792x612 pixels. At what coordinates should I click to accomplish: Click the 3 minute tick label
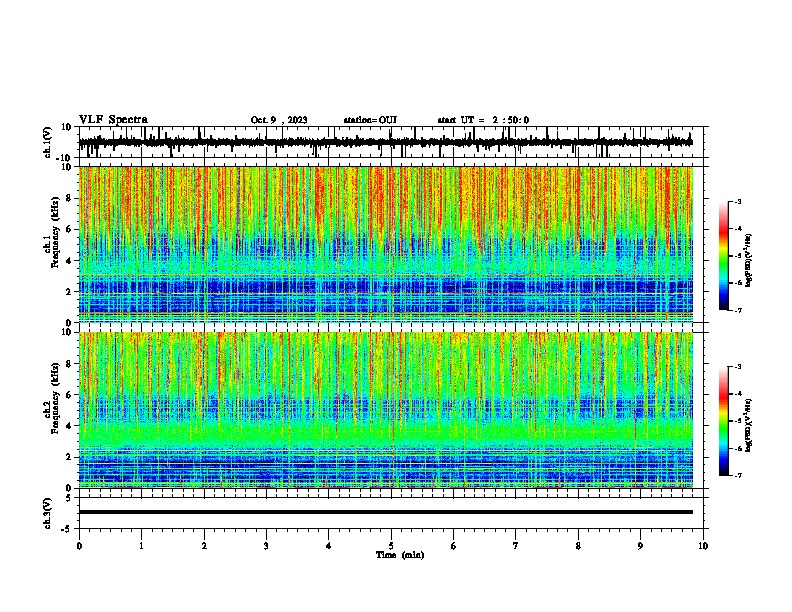click(x=266, y=546)
